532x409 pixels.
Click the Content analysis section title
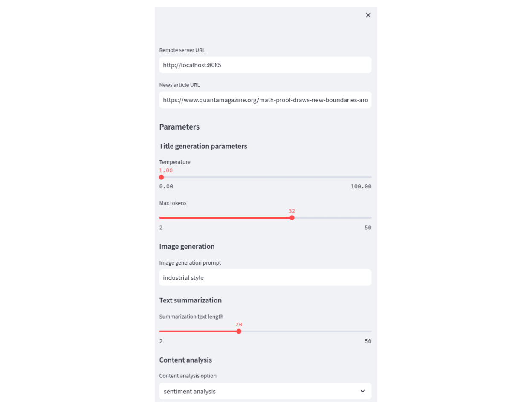(185, 360)
